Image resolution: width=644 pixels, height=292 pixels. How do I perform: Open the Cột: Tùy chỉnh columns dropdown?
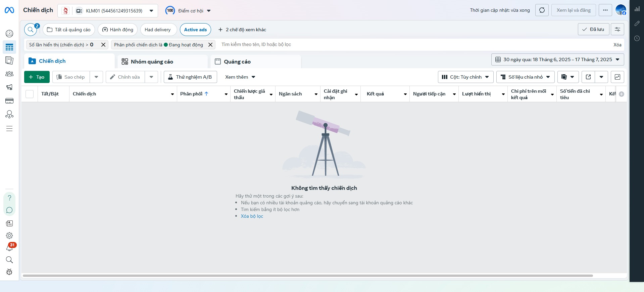pyautogui.click(x=465, y=77)
